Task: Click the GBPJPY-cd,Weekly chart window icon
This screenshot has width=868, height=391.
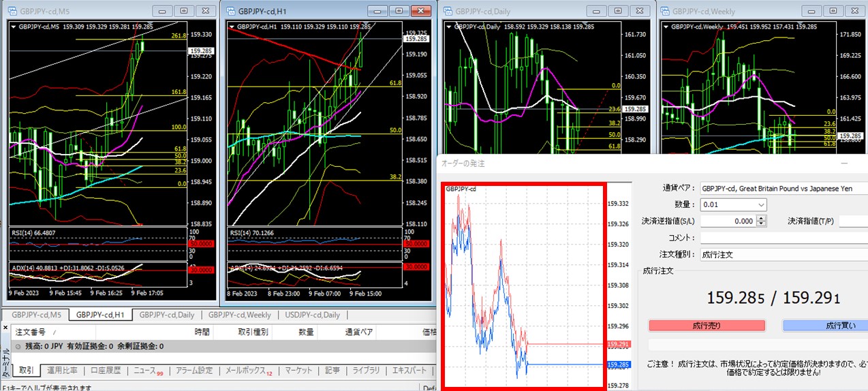Action: pyautogui.click(x=665, y=11)
